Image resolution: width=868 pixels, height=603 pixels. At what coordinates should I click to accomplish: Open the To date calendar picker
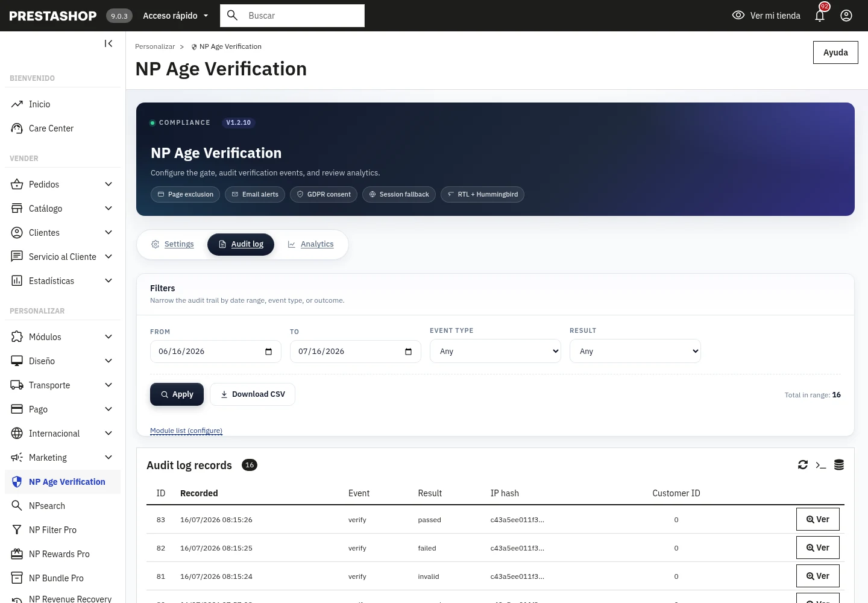point(408,352)
